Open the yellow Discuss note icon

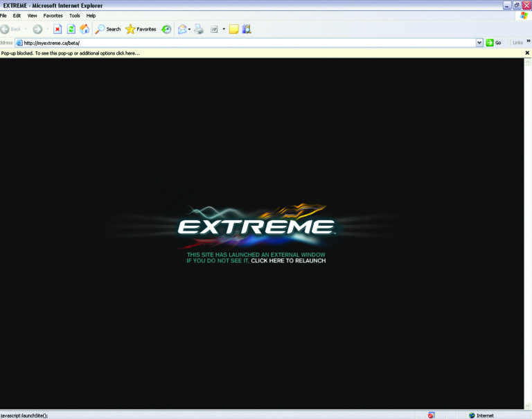[233, 29]
